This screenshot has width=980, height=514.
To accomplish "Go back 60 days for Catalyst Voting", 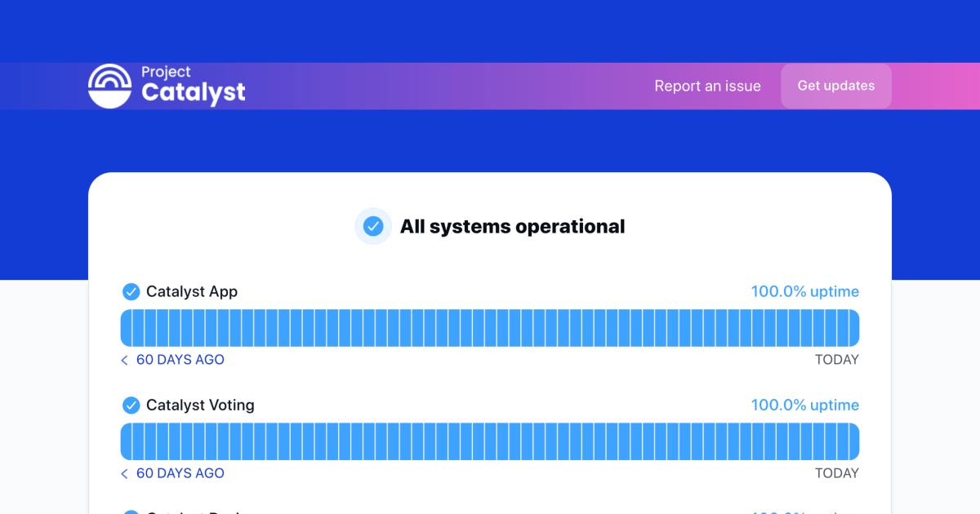I will [x=172, y=473].
